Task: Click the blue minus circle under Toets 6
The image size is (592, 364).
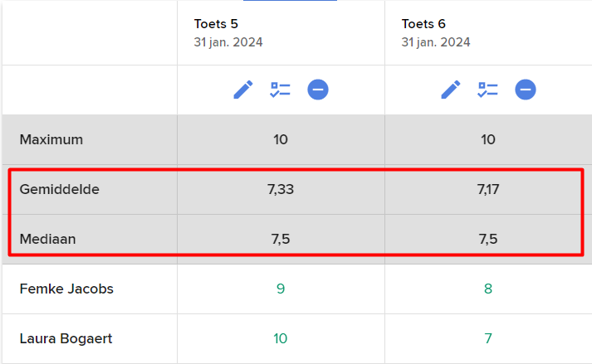Action: coord(526,90)
